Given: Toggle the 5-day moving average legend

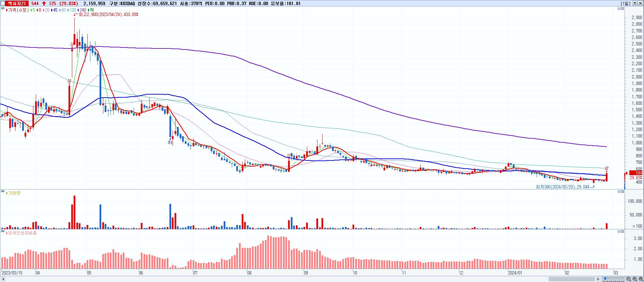Looking at the screenshot, I should (x=33, y=10).
